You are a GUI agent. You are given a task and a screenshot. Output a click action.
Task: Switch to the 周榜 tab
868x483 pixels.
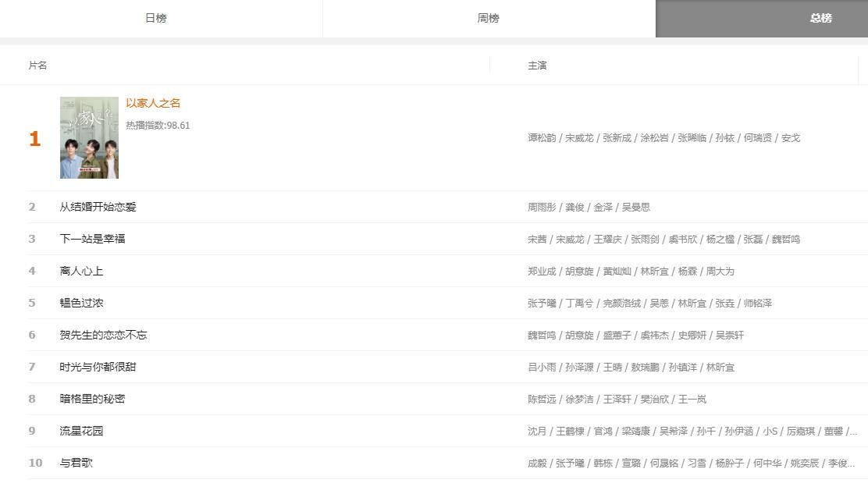489,18
